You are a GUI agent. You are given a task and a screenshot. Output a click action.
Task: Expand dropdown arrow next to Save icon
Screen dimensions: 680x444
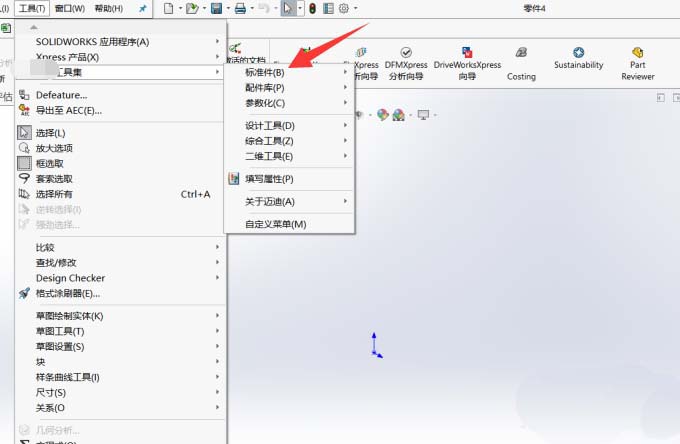(228, 8)
